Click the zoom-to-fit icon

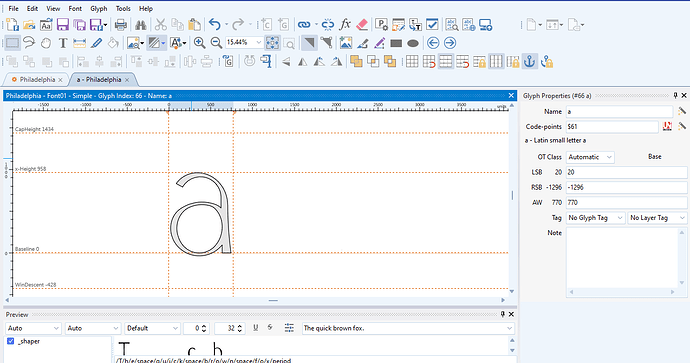coord(272,43)
